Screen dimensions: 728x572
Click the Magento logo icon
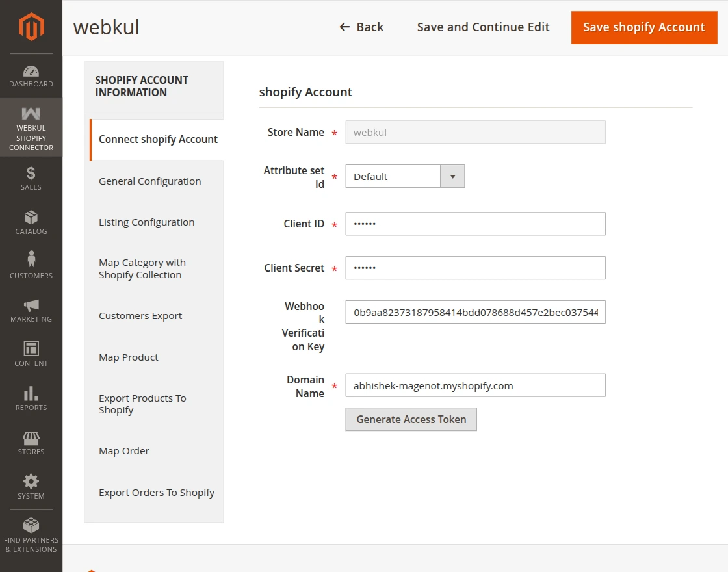pyautogui.click(x=31, y=27)
